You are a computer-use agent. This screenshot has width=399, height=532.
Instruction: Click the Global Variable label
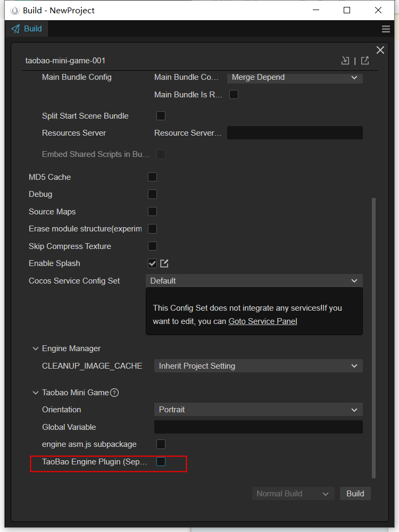(x=69, y=427)
